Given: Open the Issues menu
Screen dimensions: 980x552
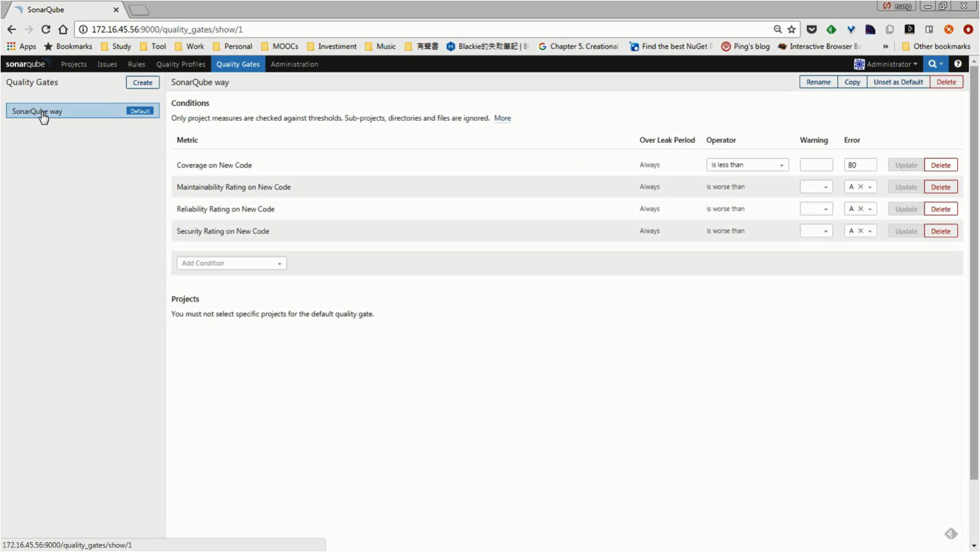Looking at the screenshot, I should [107, 64].
